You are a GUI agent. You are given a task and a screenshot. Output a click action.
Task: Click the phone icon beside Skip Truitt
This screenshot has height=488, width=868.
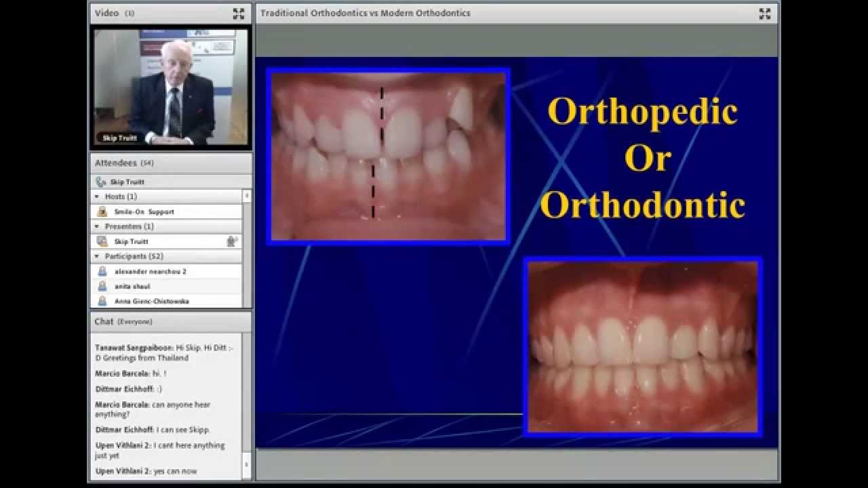pyautogui.click(x=101, y=182)
